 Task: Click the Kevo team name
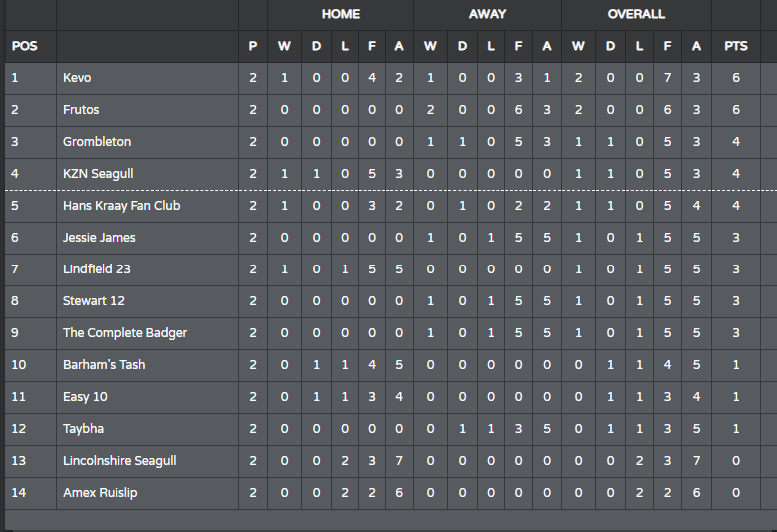pos(77,78)
